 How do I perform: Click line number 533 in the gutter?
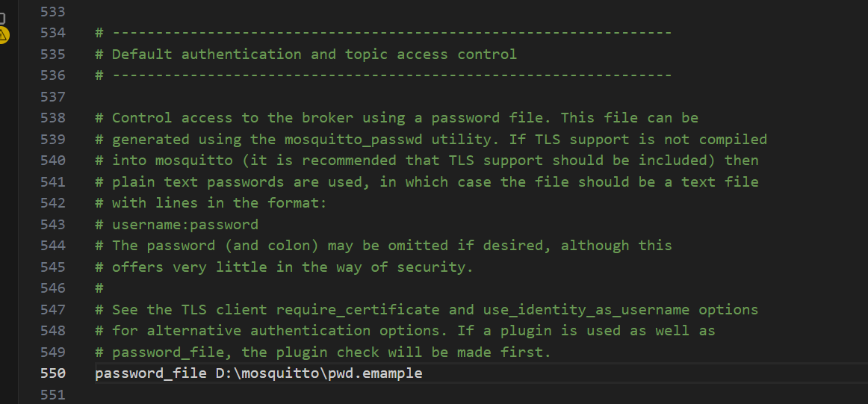(x=53, y=12)
